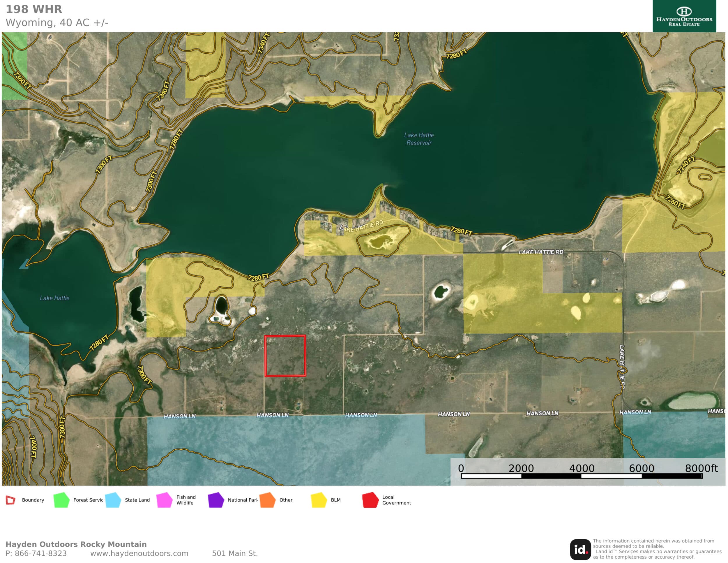The image size is (728, 563).
Task: Click the Lake Hattie Reservoir label
Action: [x=419, y=139]
